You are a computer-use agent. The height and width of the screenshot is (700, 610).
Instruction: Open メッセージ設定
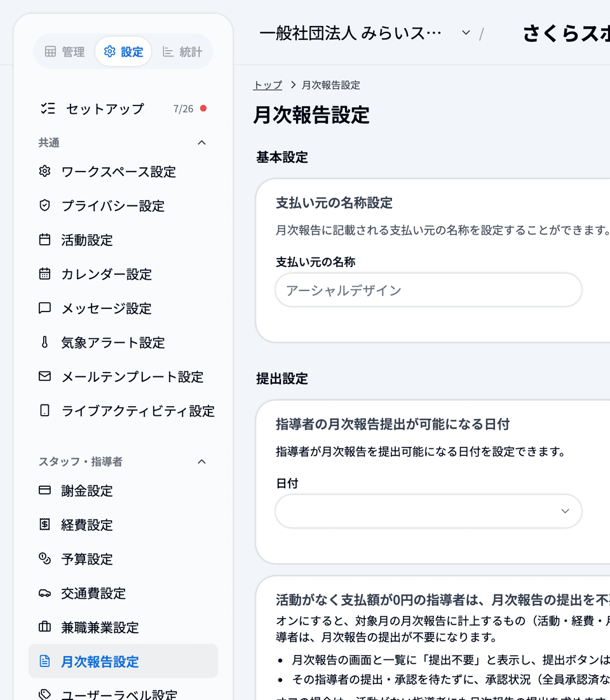123,308
